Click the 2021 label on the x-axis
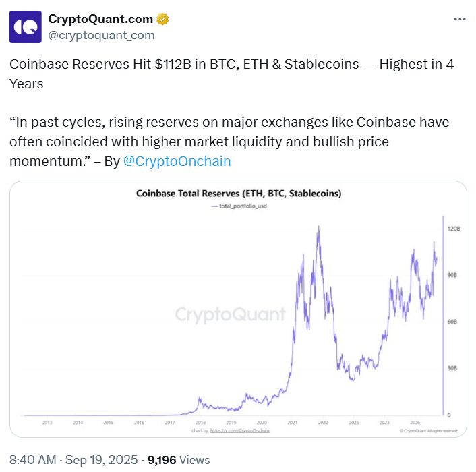Image resolution: width=476 pixels, height=472 pixels. [x=293, y=423]
